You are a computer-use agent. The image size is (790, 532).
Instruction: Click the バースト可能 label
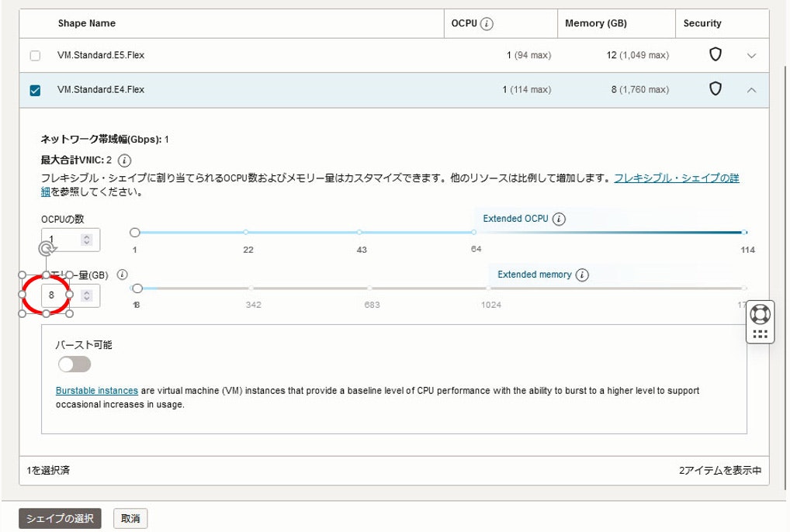click(84, 345)
